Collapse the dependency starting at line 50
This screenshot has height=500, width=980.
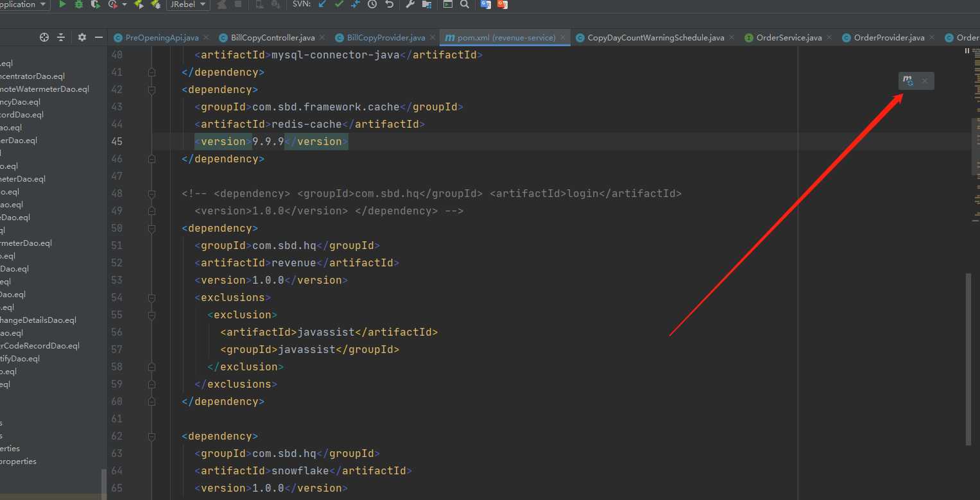click(x=151, y=228)
